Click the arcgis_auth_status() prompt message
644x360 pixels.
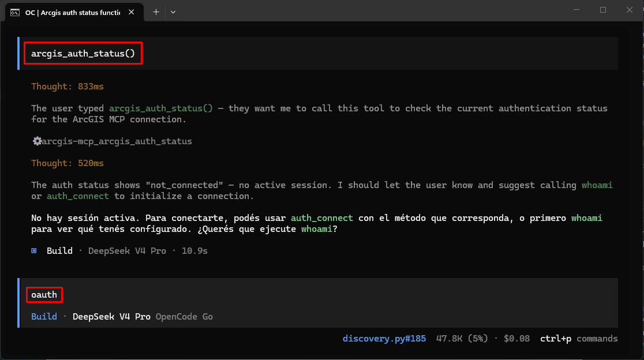(83, 53)
